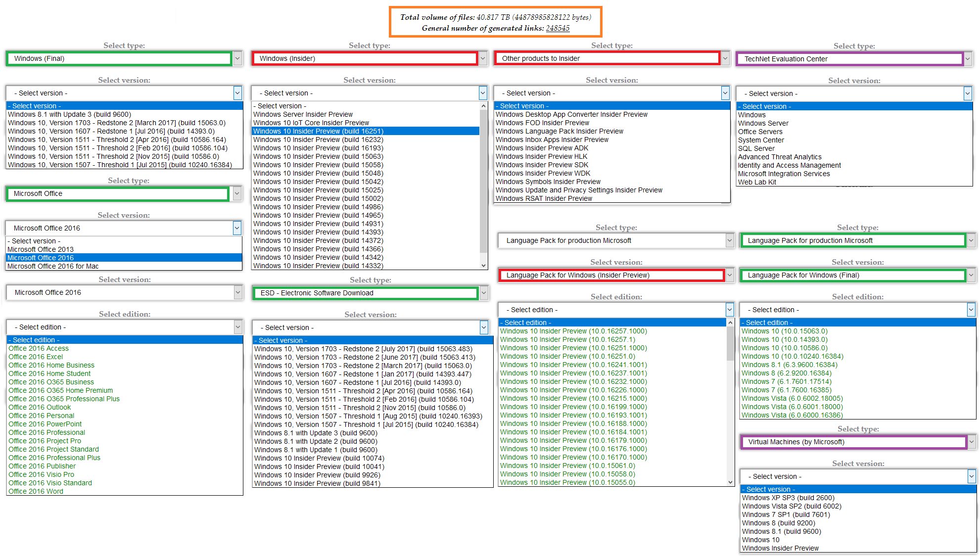Click scrollbar down arrow in Insider build list

point(484,266)
